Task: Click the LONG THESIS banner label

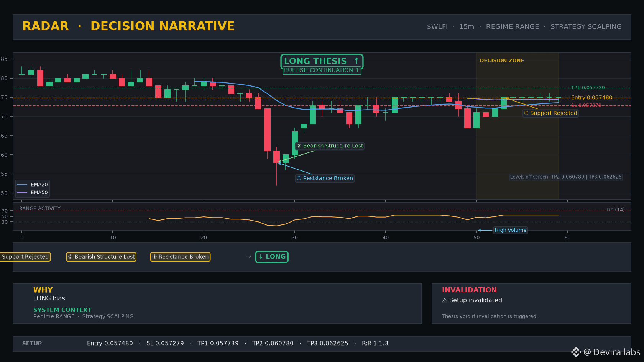Action: (x=322, y=61)
